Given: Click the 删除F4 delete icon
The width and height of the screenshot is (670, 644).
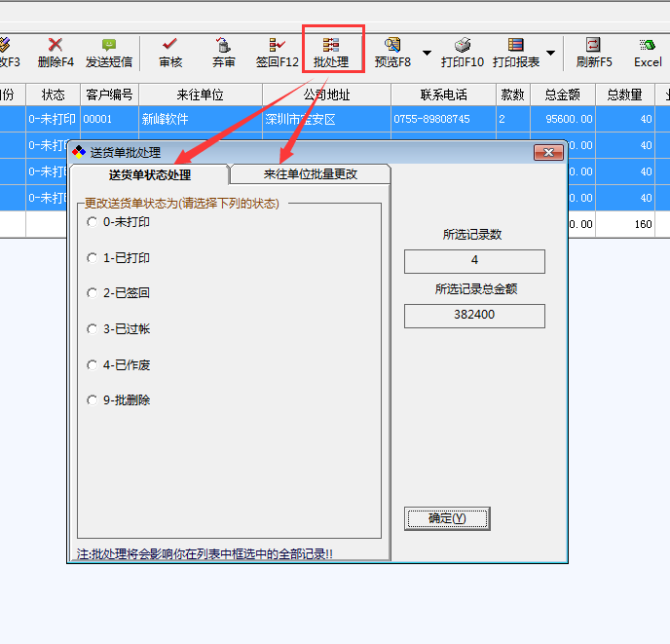Looking at the screenshot, I should coord(56,45).
